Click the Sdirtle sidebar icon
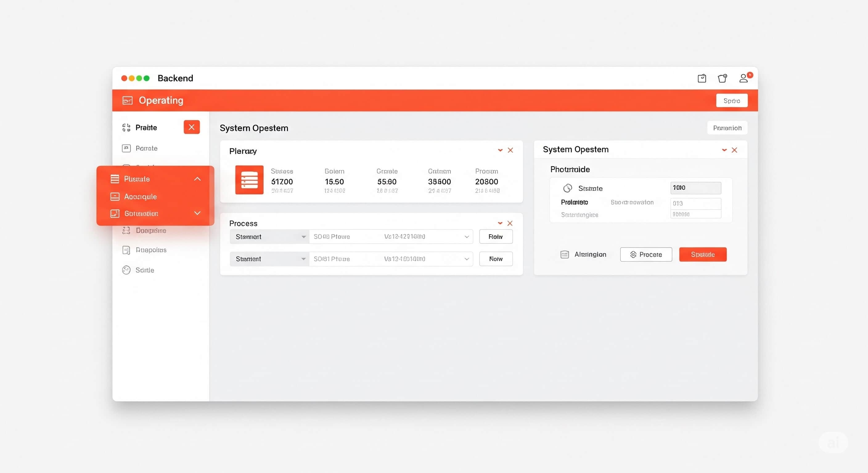 [x=126, y=270]
